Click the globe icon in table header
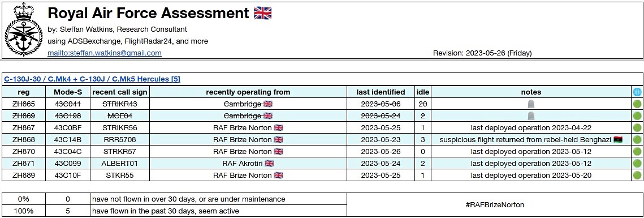This screenshot has height=218, width=644. click(x=637, y=92)
